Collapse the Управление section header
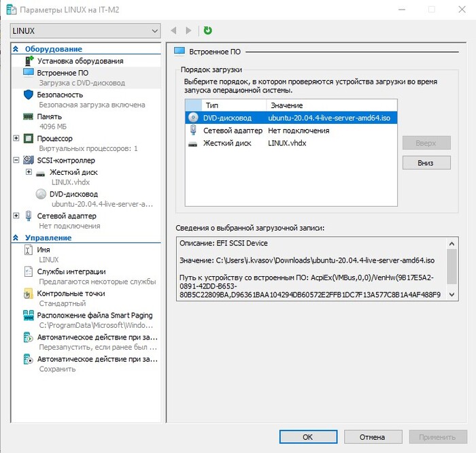This screenshot has height=453, width=476. point(16,238)
